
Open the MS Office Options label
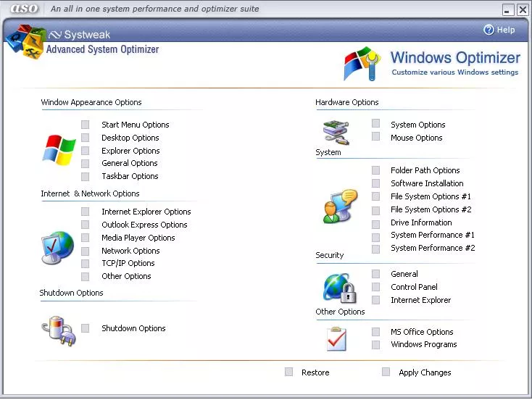click(x=422, y=332)
